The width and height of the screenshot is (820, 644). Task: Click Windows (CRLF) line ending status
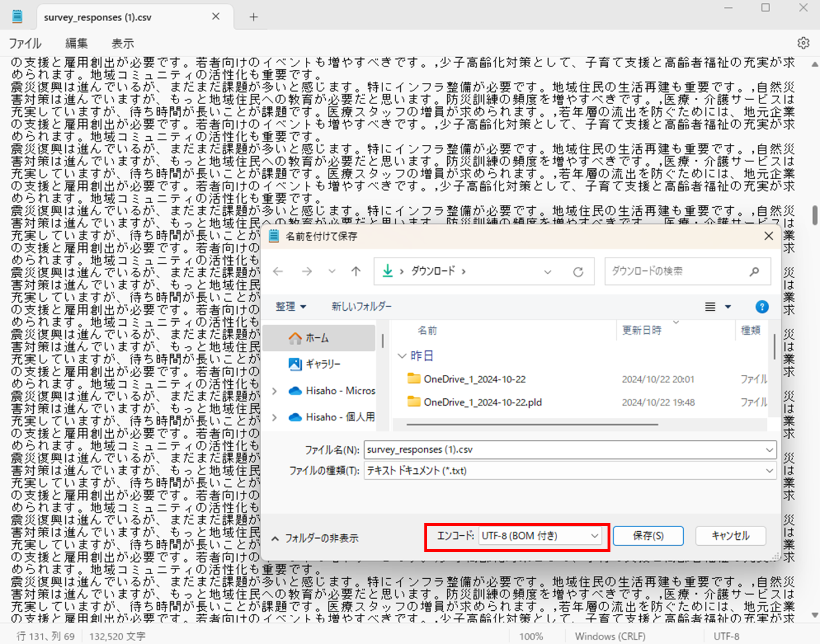pos(610,637)
